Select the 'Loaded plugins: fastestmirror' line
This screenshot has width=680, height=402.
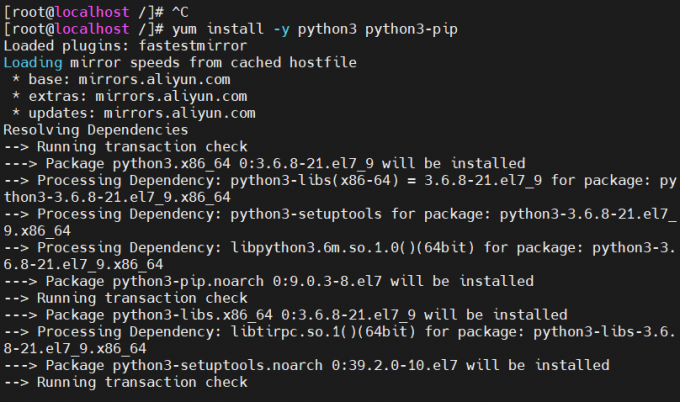(x=125, y=46)
